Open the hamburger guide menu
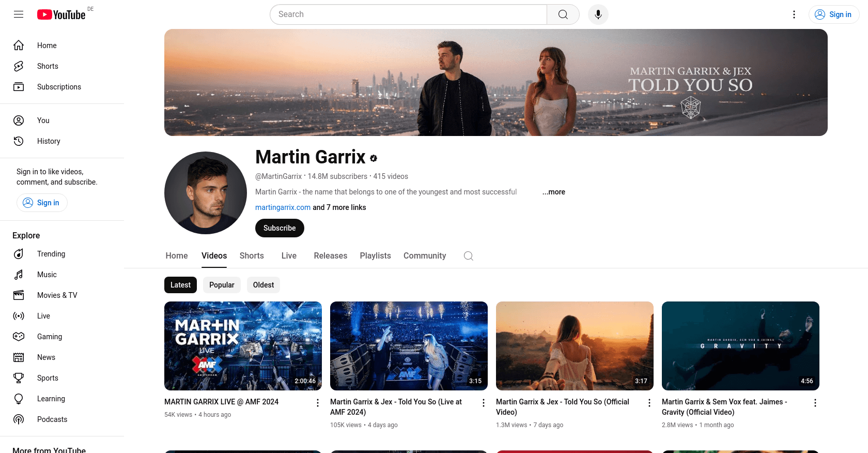868x453 pixels. coord(19,14)
